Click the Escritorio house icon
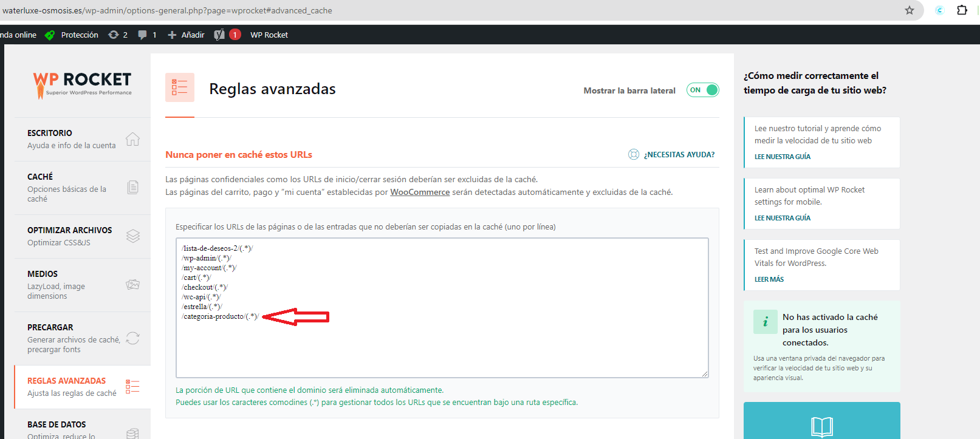This screenshot has width=980, height=439. point(132,139)
